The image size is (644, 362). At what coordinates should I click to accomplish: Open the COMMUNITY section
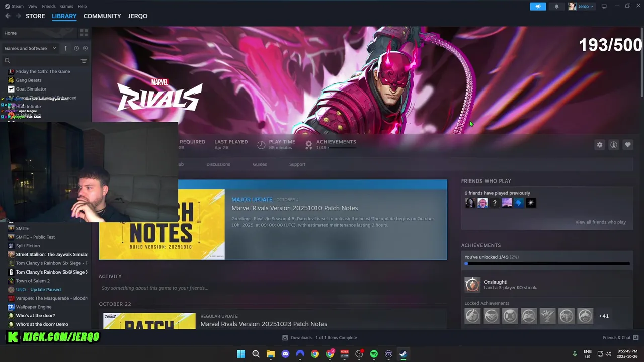[x=102, y=16]
